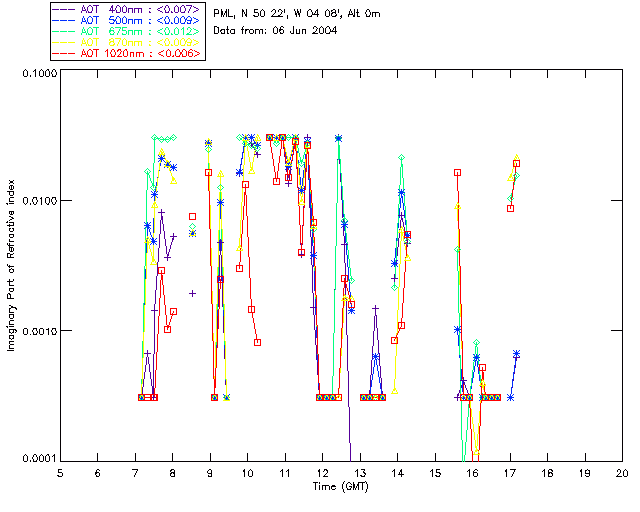Click the 'Time (GMT)' axis label
Image resolution: width=640 pixels, height=512 pixels.
coord(340,486)
